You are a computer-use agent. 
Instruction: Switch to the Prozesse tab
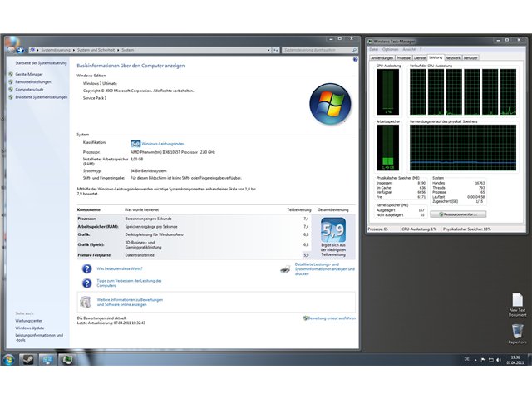click(x=403, y=58)
